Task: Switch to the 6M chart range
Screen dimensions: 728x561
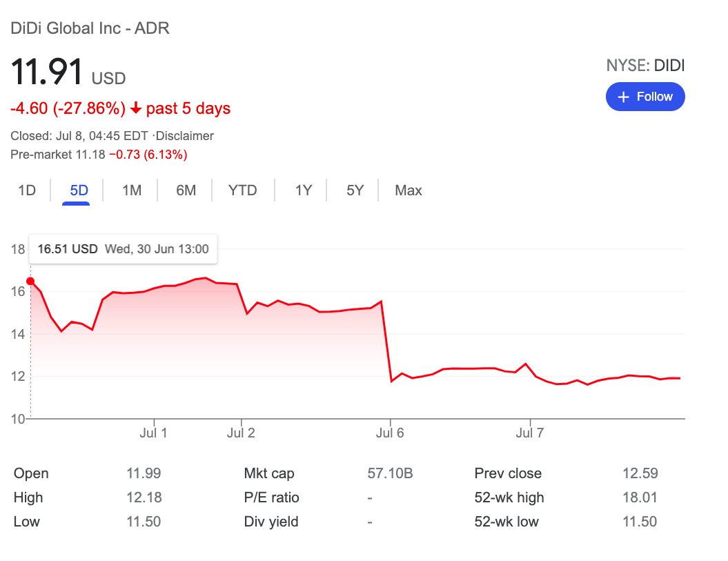Action: point(186,190)
